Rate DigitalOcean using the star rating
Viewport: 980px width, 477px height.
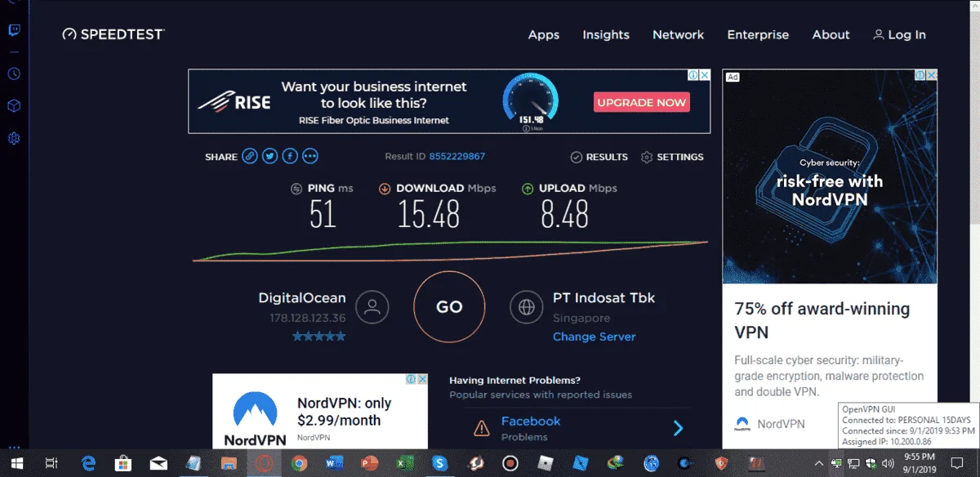(x=319, y=336)
